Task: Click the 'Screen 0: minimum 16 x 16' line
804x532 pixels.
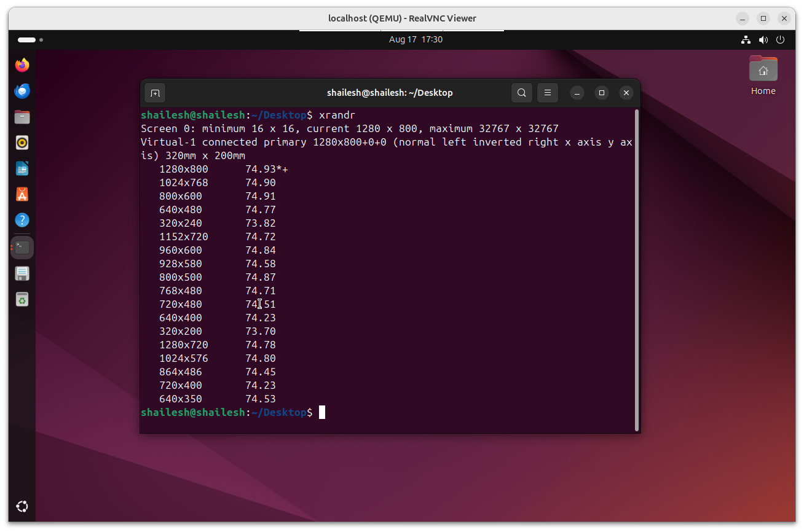Action: (350, 129)
